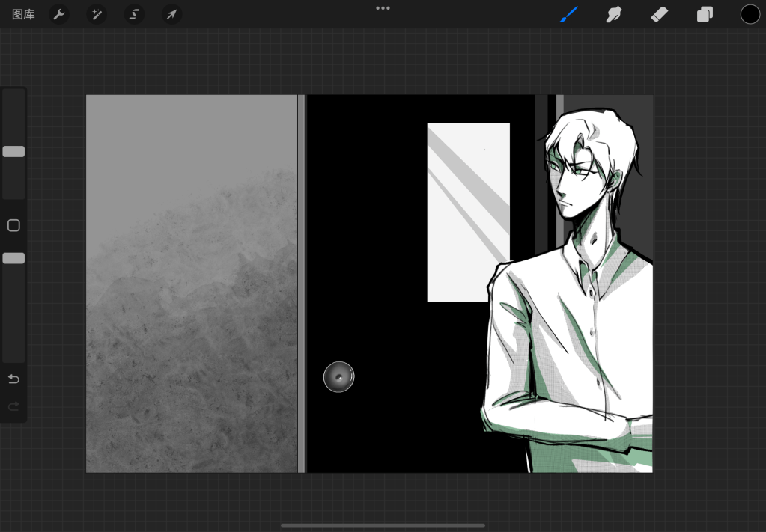Activate the Selection S-shaped tool
This screenshot has width=766, height=532.
[x=134, y=14]
